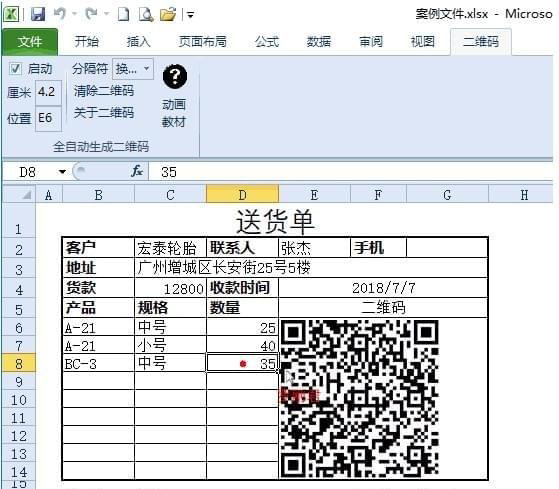Screen dimensions: 559x489
Task: Select column G header
Action: 447,195
